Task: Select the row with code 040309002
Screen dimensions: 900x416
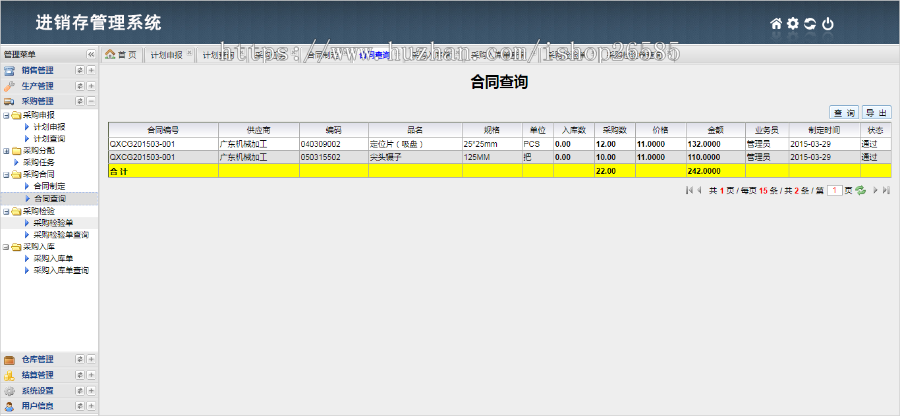Action: (x=499, y=144)
